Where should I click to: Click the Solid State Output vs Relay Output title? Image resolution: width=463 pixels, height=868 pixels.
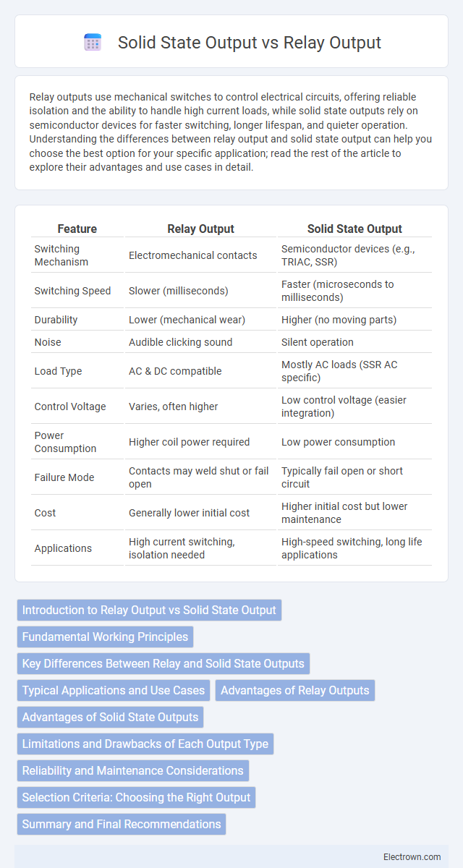(x=250, y=43)
